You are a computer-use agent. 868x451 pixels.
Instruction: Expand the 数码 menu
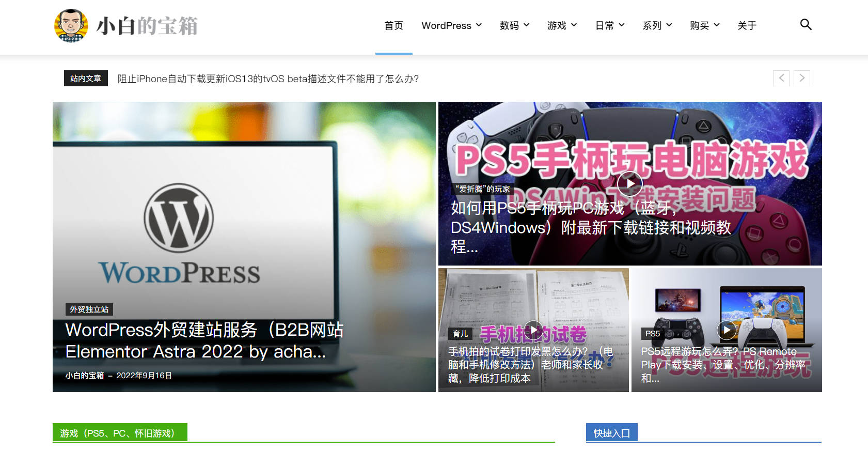coord(514,25)
